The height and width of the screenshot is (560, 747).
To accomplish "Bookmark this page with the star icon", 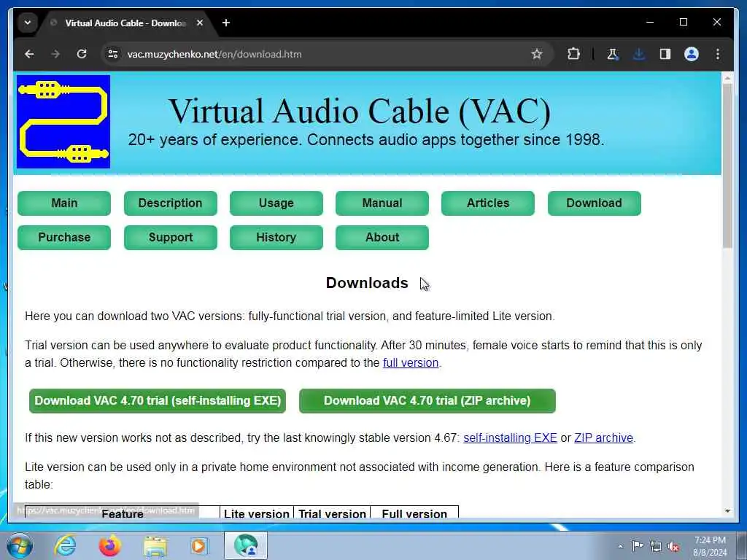I will pyautogui.click(x=537, y=54).
